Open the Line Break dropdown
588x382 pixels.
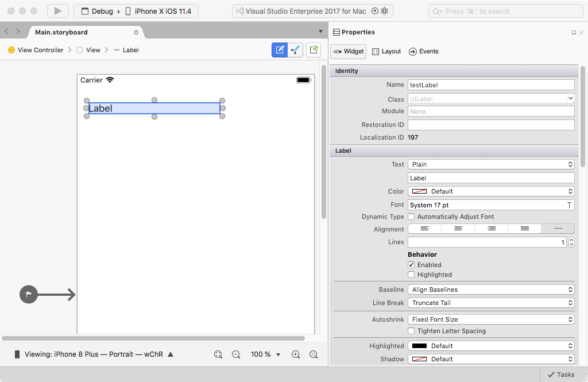pyautogui.click(x=491, y=303)
